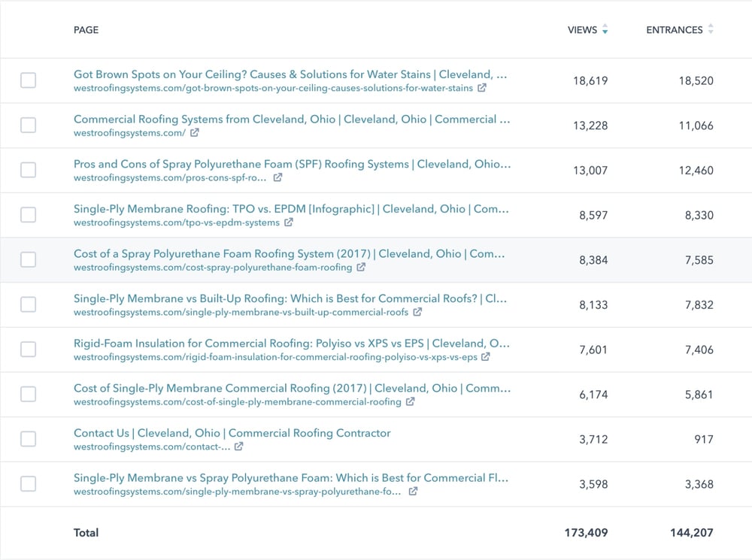
Task: Select checkbox for Single-Ply vs Built-Up Roofing row
Action: [28, 304]
